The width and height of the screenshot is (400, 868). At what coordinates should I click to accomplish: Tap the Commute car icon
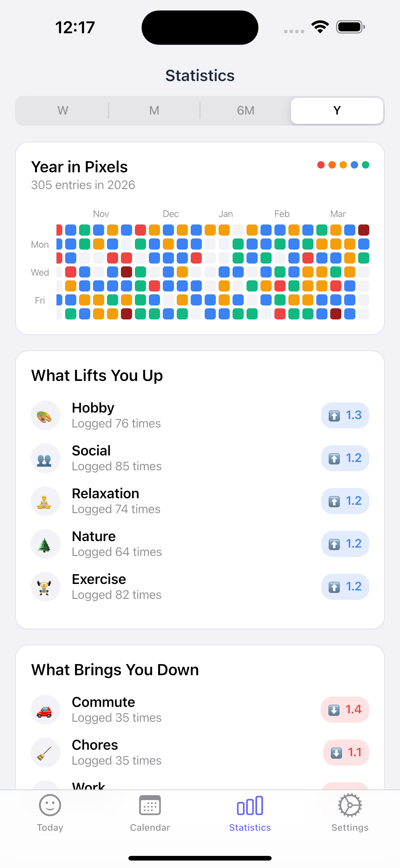pos(46,710)
